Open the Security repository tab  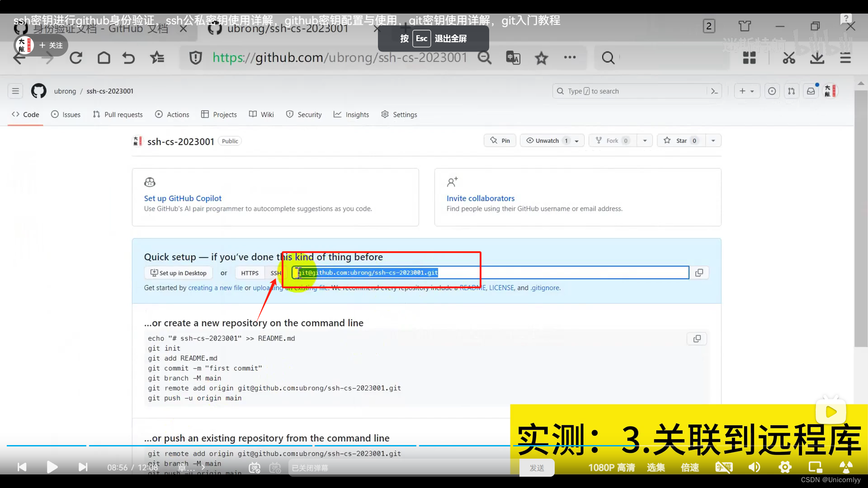point(304,114)
